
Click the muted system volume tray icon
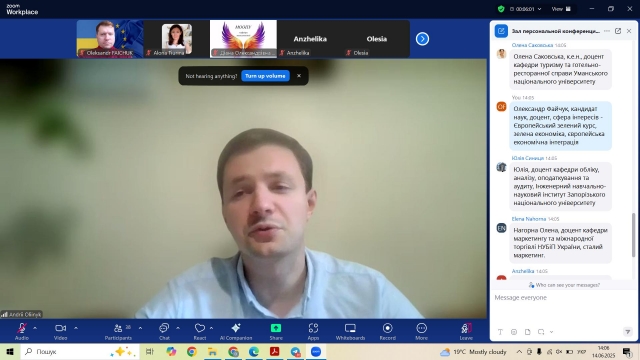[559, 351]
